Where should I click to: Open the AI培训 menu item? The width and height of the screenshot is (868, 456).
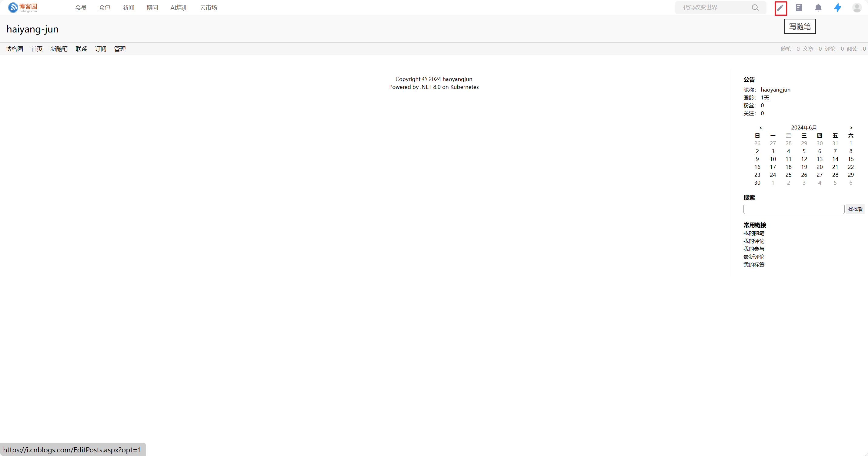[179, 8]
